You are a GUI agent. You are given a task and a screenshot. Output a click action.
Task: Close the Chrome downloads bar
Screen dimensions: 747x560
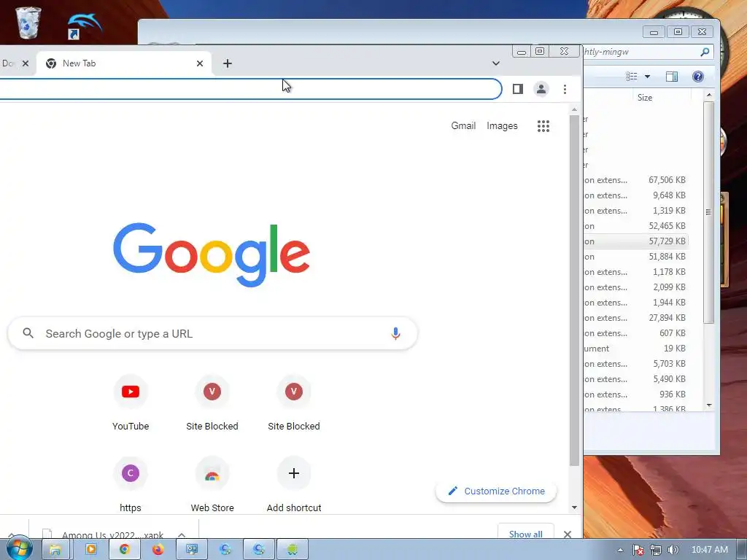pyautogui.click(x=567, y=534)
